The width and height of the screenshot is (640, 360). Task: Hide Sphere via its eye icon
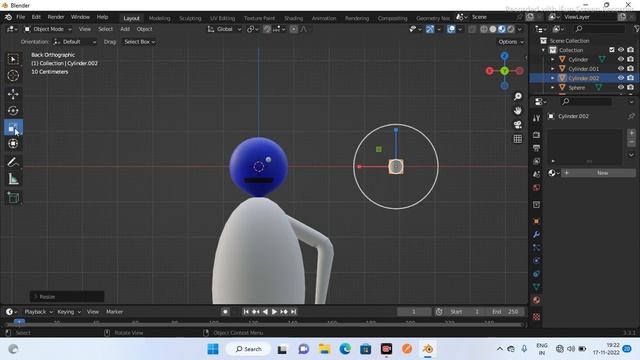pos(621,87)
